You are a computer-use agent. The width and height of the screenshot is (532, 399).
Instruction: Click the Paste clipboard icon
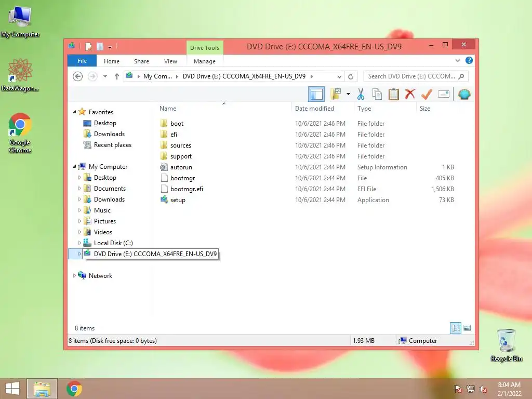(x=394, y=94)
